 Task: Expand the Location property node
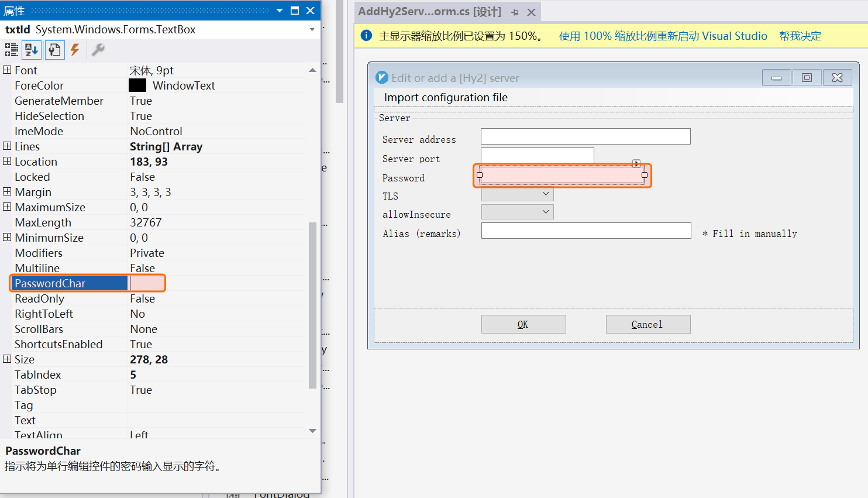[x=7, y=162]
